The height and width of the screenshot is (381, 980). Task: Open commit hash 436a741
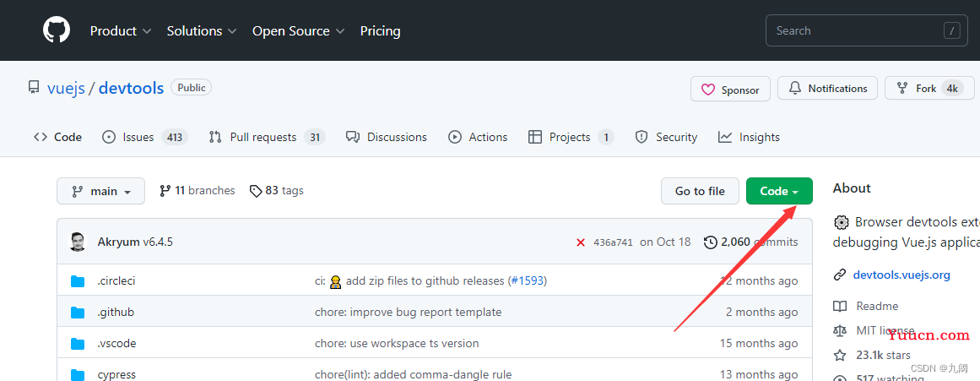613,242
